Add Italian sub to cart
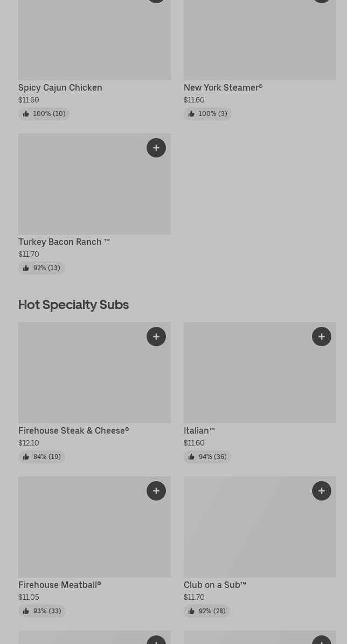Screen dimensions: 347x644 pyautogui.click(x=322, y=337)
